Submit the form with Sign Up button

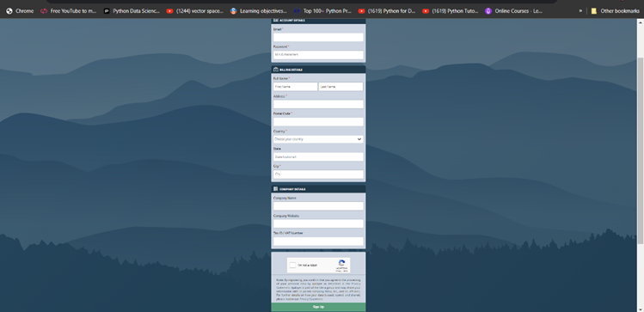tap(318, 307)
